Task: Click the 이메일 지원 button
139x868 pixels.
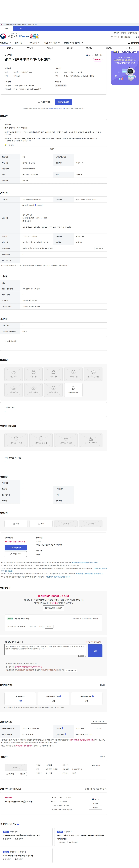Action: point(15,554)
